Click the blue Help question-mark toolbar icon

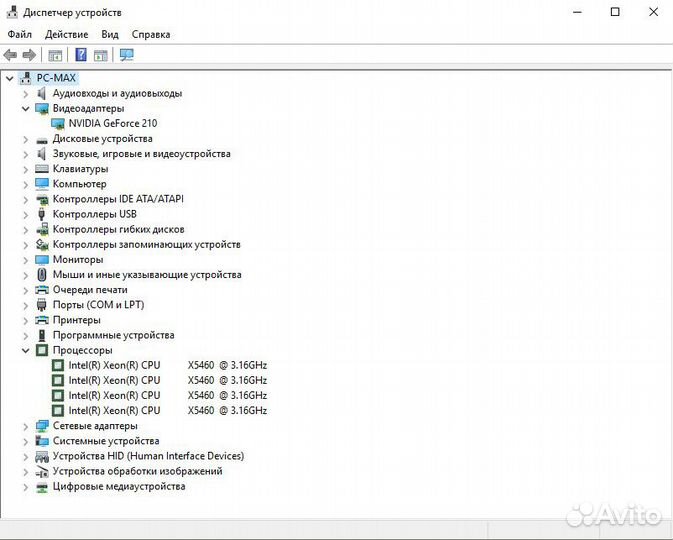[81, 55]
